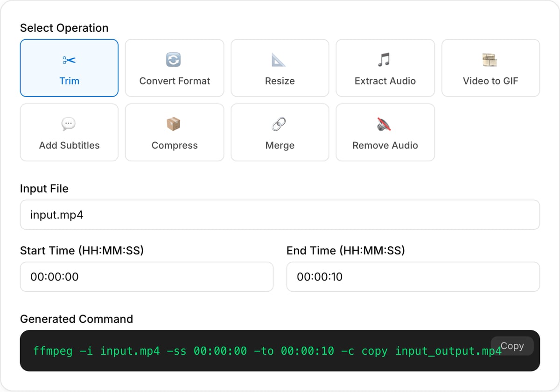Image resolution: width=560 pixels, height=392 pixels.
Task: Click the Input File label
Action: (44, 189)
